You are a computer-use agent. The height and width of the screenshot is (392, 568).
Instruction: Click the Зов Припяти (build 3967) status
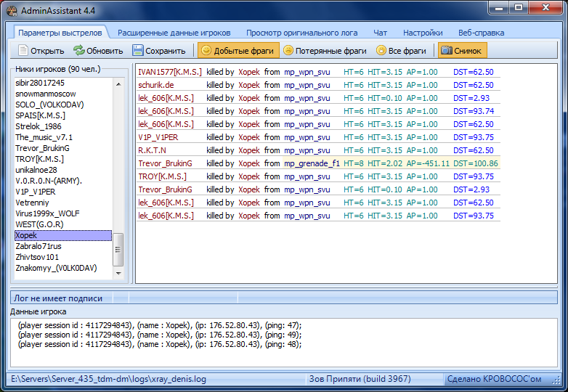[360, 379]
